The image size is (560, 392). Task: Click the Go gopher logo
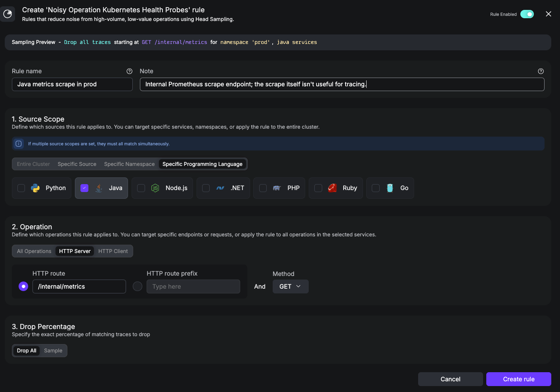pos(390,188)
